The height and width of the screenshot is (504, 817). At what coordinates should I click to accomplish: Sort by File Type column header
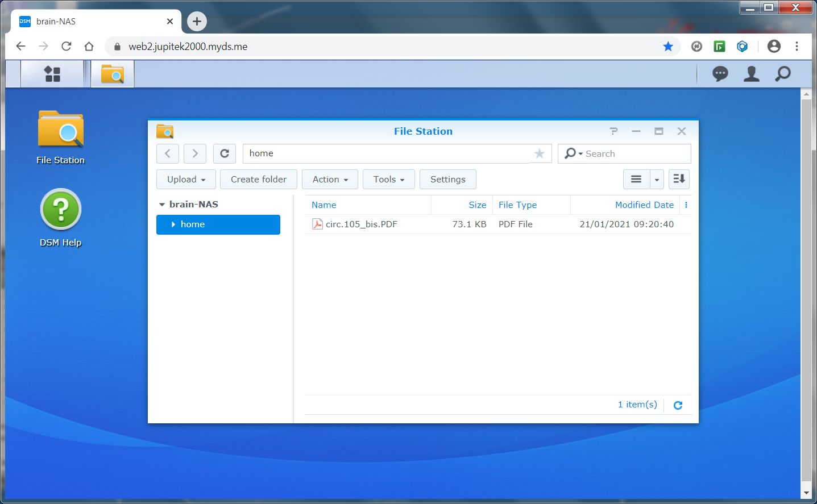517,205
